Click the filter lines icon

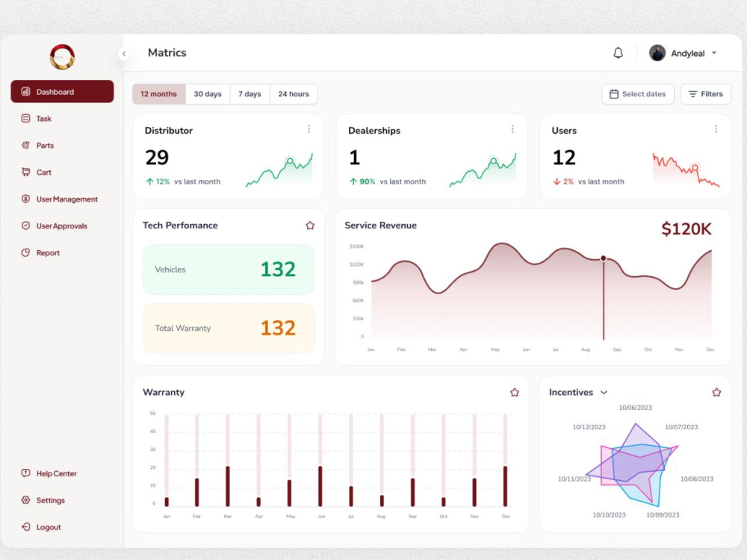click(x=692, y=94)
